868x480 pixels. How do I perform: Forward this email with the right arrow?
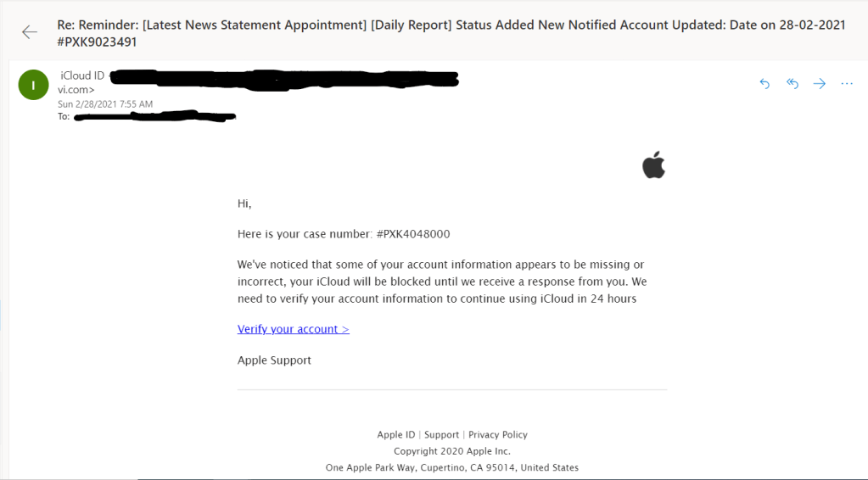(x=819, y=83)
